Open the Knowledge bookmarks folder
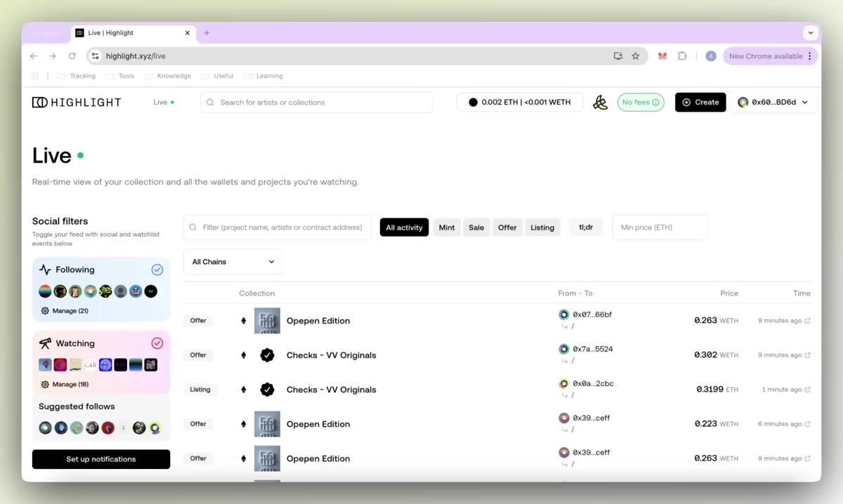This screenshot has height=504, width=843. (168, 76)
